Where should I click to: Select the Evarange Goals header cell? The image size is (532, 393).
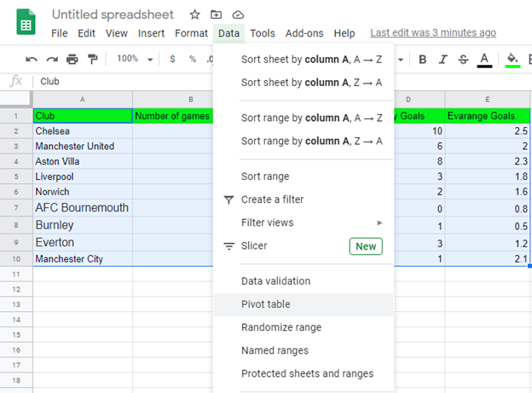click(487, 116)
